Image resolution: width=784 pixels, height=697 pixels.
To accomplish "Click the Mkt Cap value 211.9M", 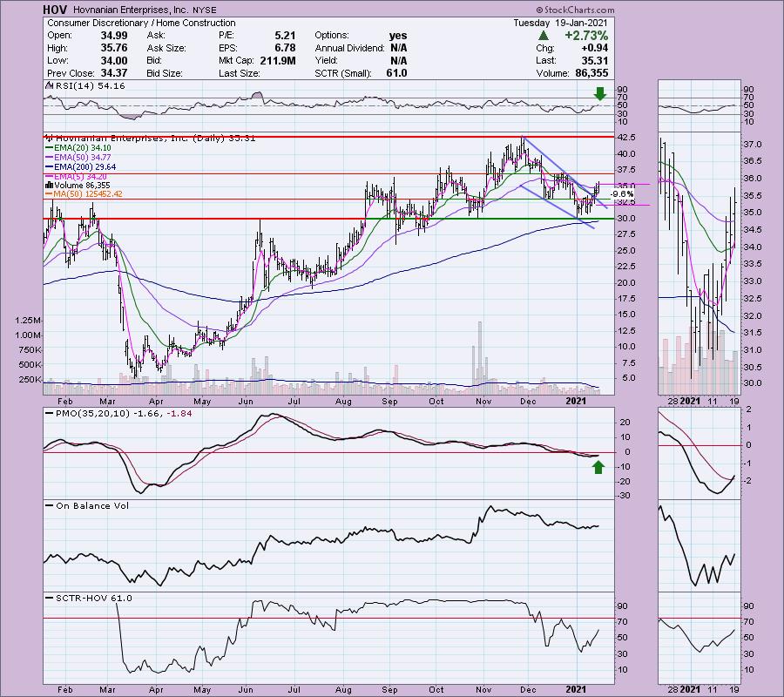I will point(278,60).
